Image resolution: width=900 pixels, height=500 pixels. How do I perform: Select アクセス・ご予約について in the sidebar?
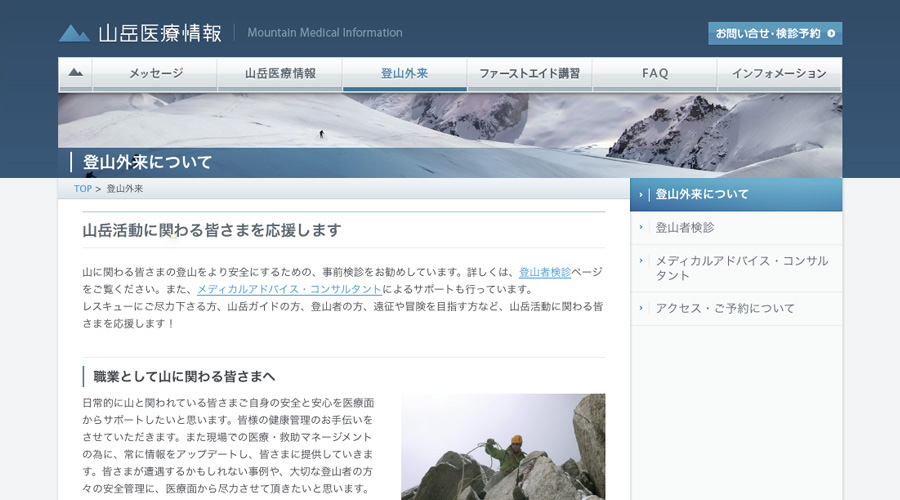[725, 308]
